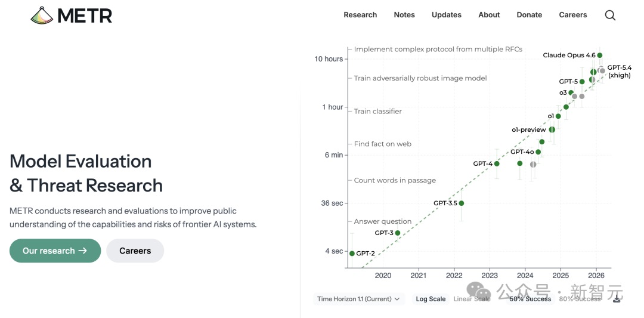644x318 pixels.
Task: Go to the Updates page
Action: click(x=447, y=15)
